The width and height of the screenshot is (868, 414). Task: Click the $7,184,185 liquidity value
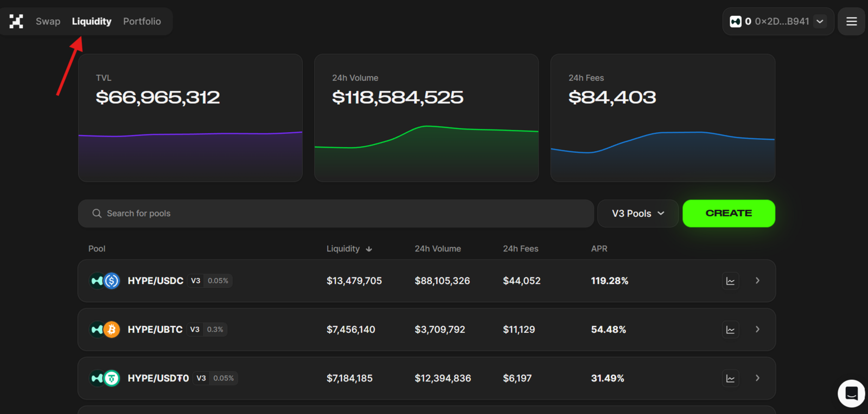[x=349, y=378]
